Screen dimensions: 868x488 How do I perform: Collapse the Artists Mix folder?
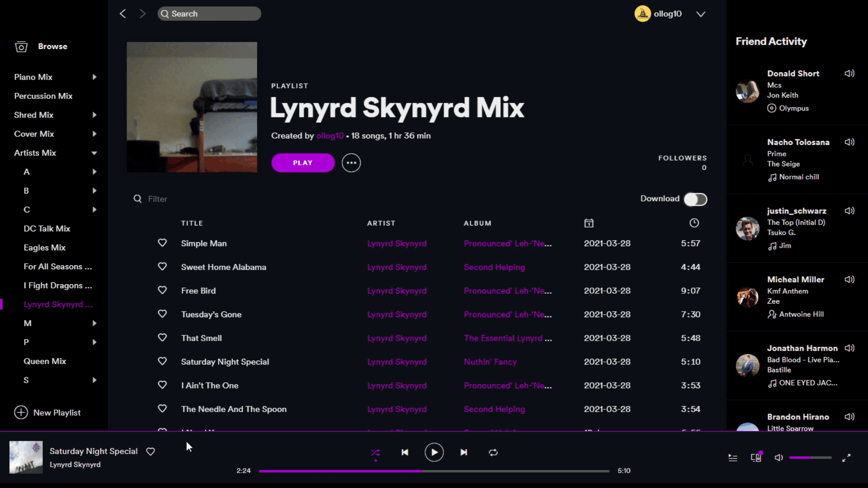coord(94,153)
